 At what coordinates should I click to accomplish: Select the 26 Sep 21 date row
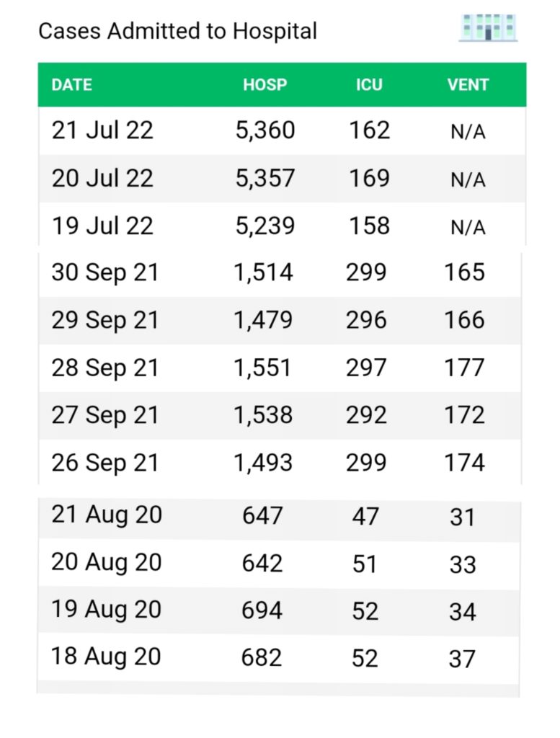pyautogui.click(x=105, y=463)
